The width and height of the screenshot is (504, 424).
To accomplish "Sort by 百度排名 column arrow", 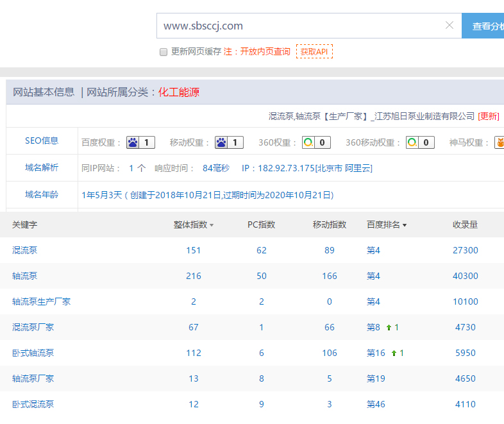I will point(404,225).
